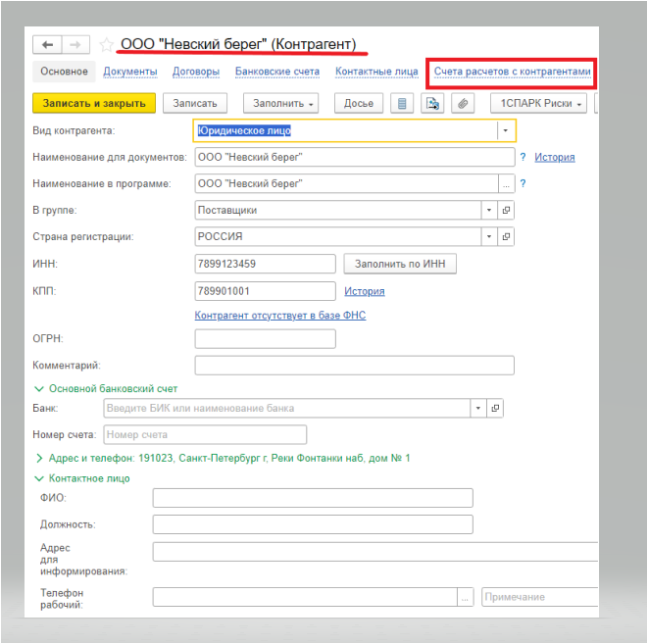Click the Адрес для информирования field
The image size is (648, 644).
pos(375,552)
